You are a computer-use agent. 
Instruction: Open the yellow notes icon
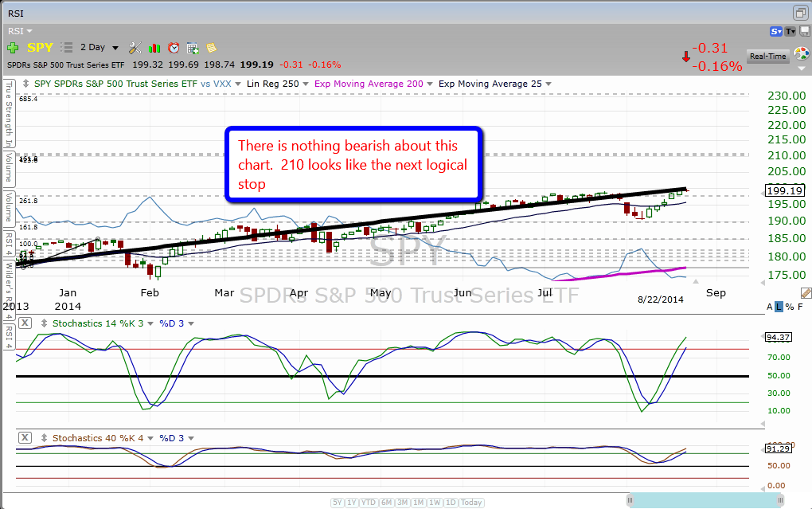211,48
